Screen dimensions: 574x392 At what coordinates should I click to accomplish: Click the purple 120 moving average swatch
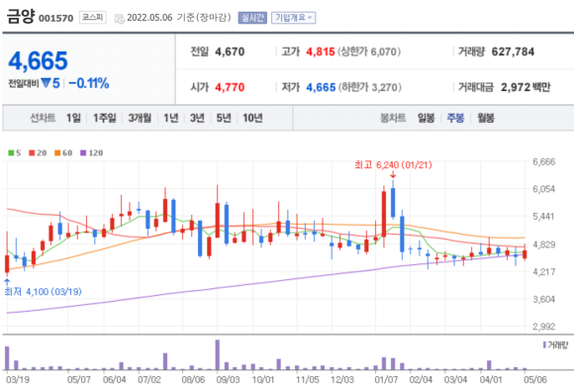pyautogui.click(x=83, y=153)
